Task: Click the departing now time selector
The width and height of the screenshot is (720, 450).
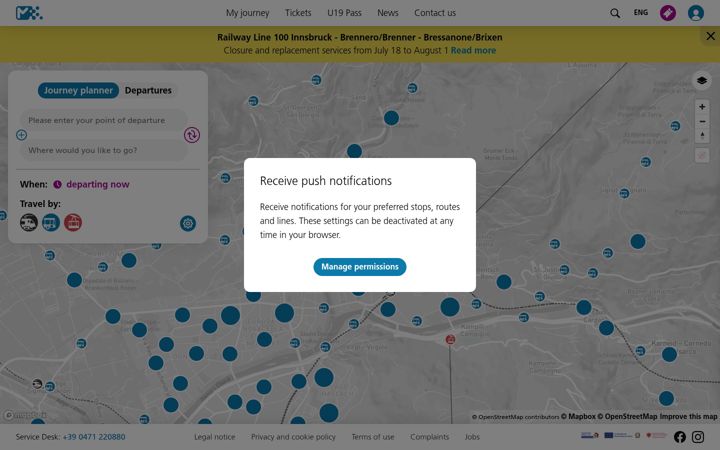Action: (98, 185)
